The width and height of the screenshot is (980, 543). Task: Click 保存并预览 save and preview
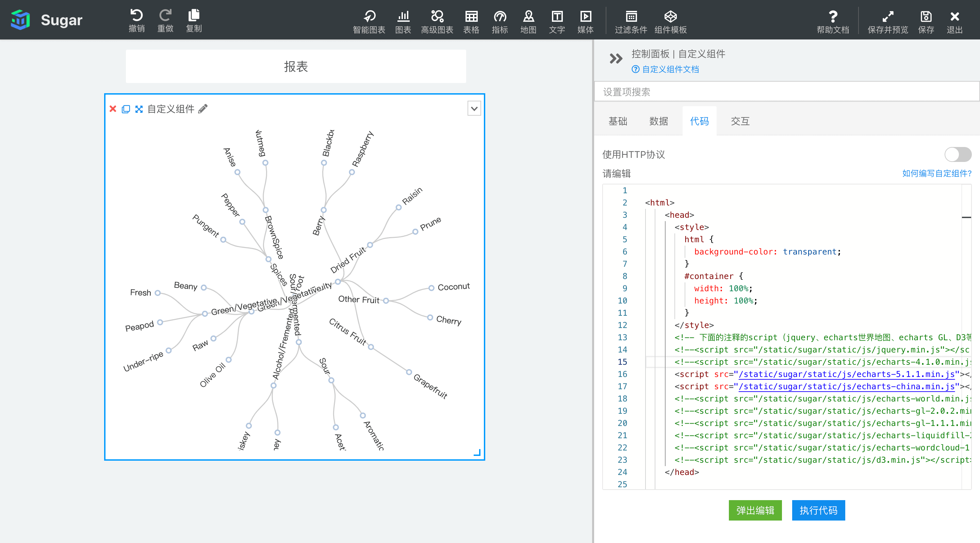coord(887,22)
